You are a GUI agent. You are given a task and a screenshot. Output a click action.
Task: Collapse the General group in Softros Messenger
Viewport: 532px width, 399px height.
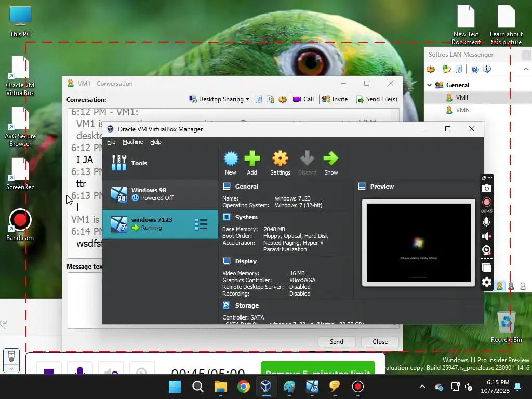[430, 85]
